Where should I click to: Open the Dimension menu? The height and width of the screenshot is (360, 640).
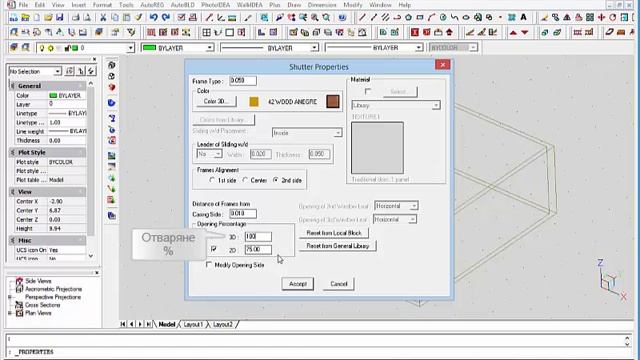point(322,5)
